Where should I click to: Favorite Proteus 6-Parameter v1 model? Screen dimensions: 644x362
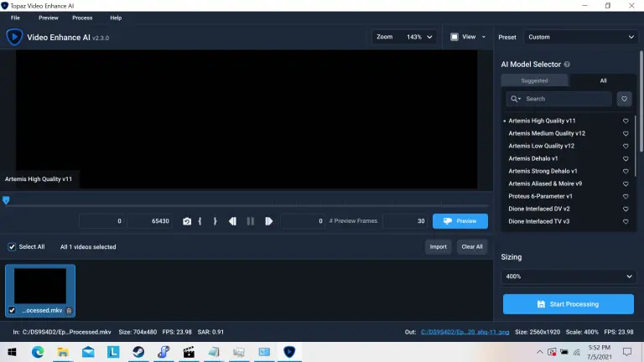[626, 196]
